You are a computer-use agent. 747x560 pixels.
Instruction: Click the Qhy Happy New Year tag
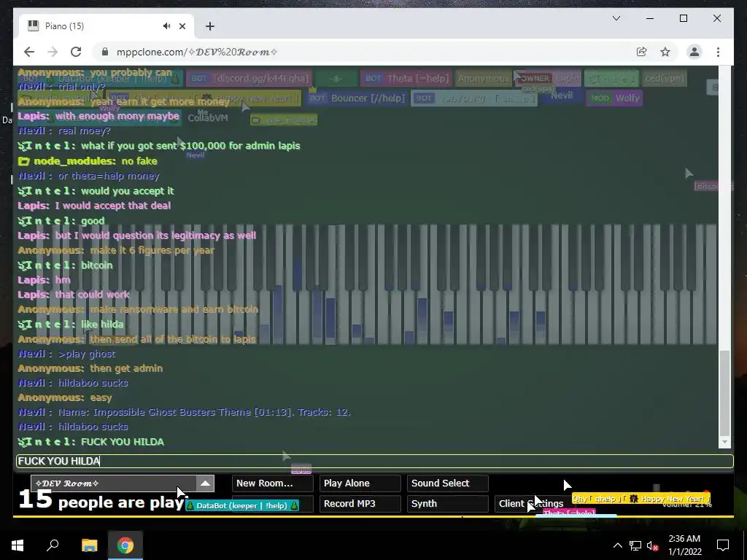pos(640,499)
